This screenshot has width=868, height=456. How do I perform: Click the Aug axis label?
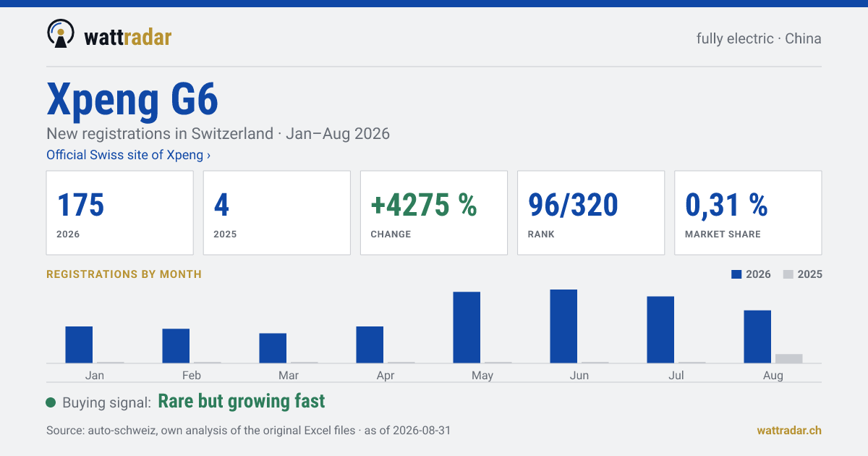tap(773, 376)
